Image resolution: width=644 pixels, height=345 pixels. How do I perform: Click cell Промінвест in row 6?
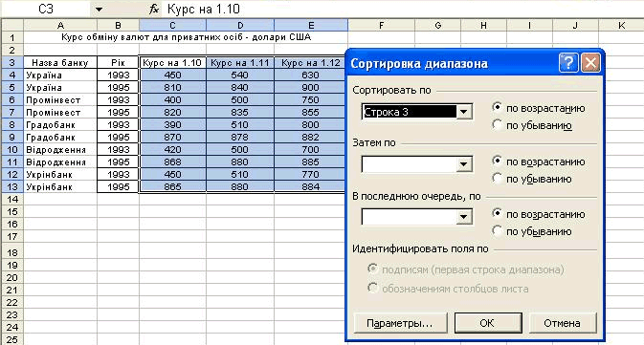coord(60,100)
